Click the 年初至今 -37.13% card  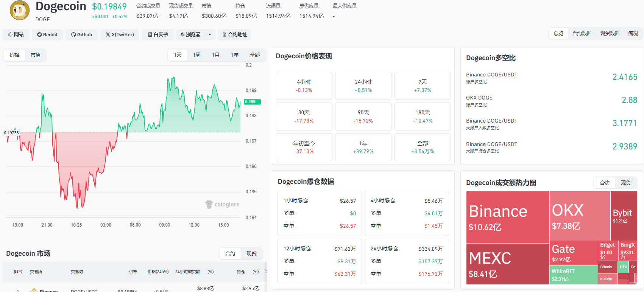pyautogui.click(x=304, y=147)
